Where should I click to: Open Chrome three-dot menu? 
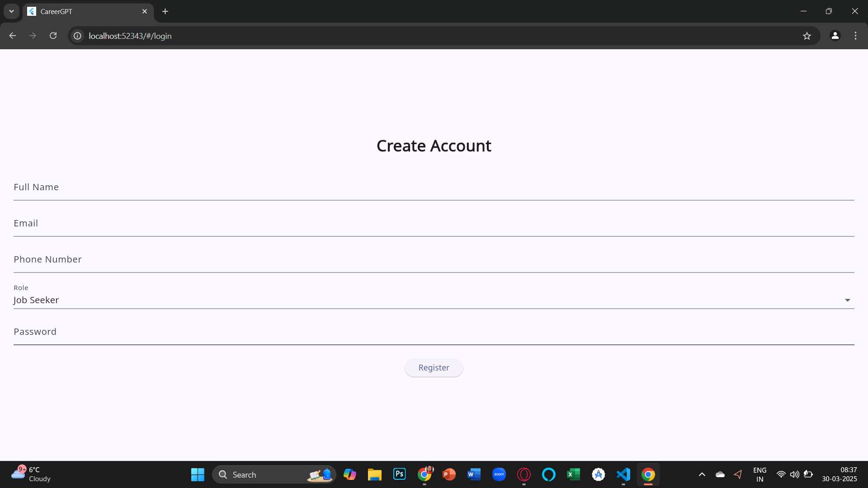click(855, 36)
